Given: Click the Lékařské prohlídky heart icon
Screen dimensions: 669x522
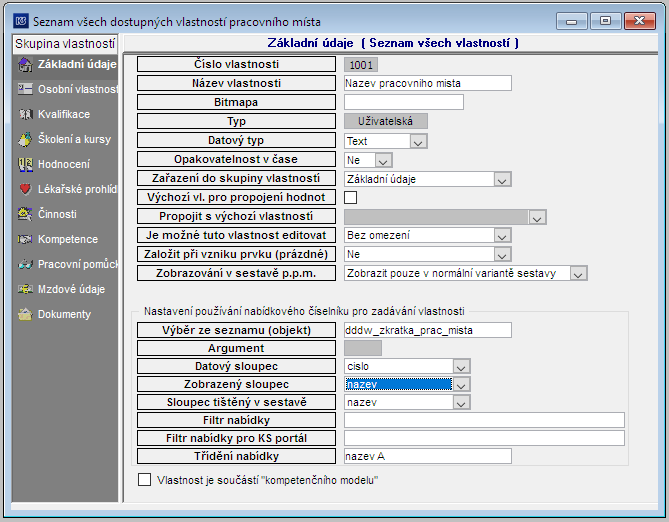Looking at the screenshot, I should tap(25, 189).
